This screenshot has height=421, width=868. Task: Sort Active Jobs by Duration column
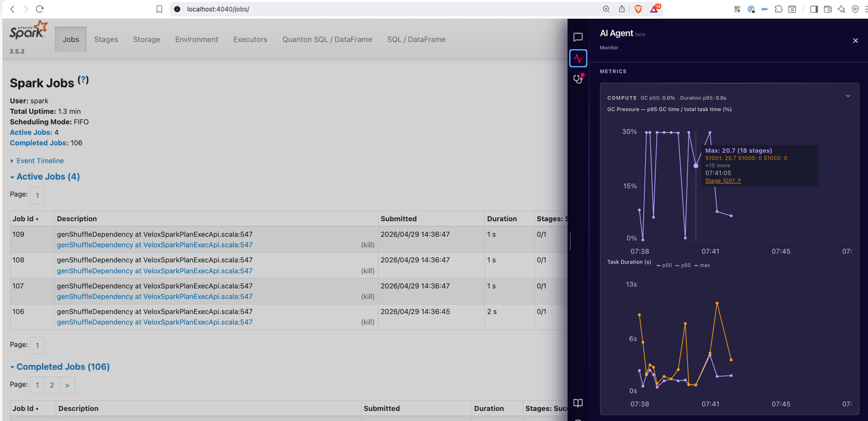pyautogui.click(x=502, y=219)
